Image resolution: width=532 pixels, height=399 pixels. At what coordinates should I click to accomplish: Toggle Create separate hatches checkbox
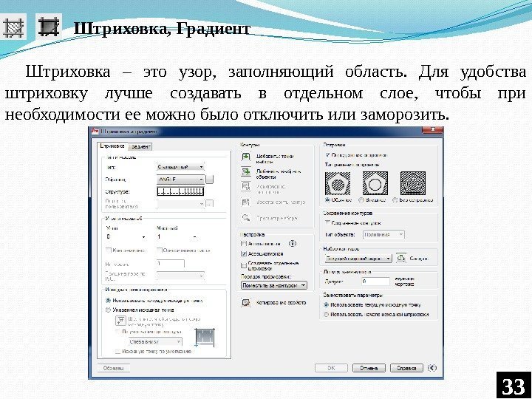tap(244, 265)
